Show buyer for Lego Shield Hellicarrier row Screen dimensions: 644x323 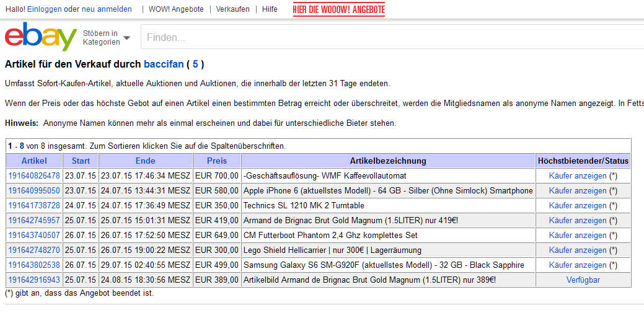click(578, 250)
